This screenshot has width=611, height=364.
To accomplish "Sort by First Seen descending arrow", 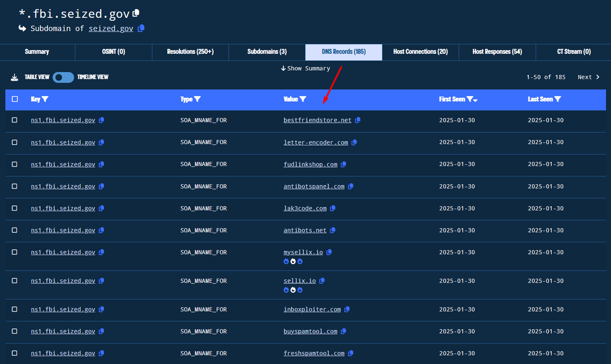I will click(476, 100).
